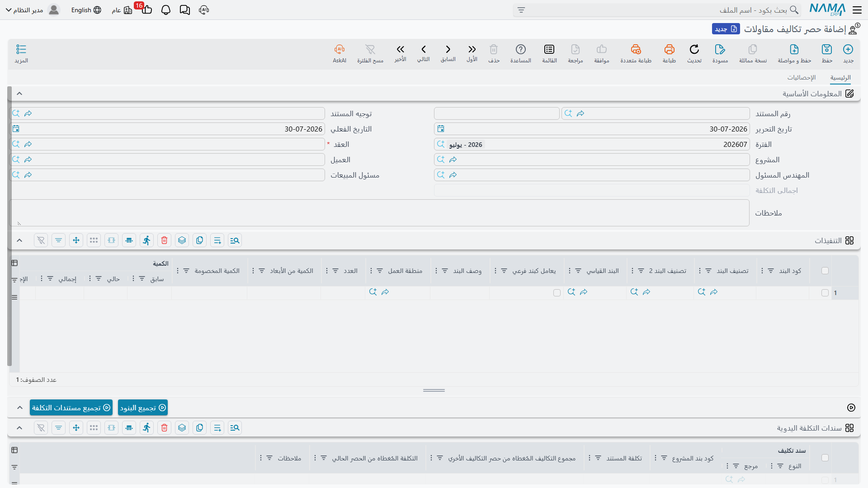Viewport: 868px width, 488px height.
Task: Open lookup for البند القياسي in row 1
Action: coord(571,292)
